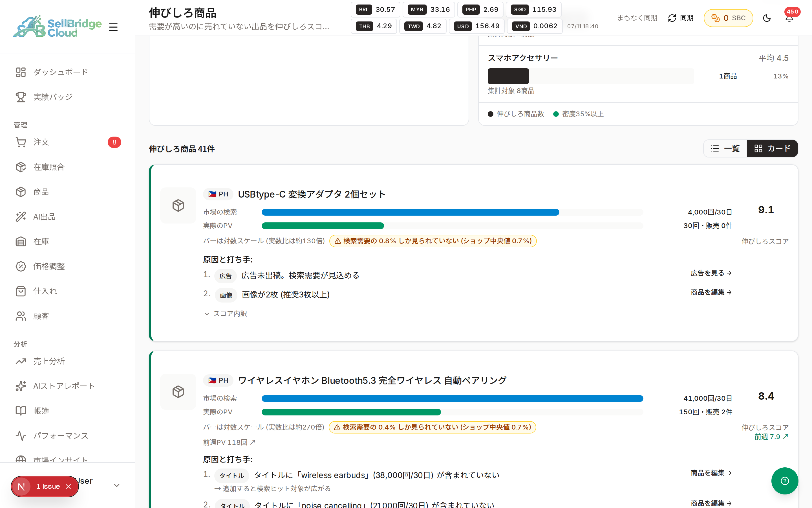Expand the スコア内訳 section

[x=226, y=314]
